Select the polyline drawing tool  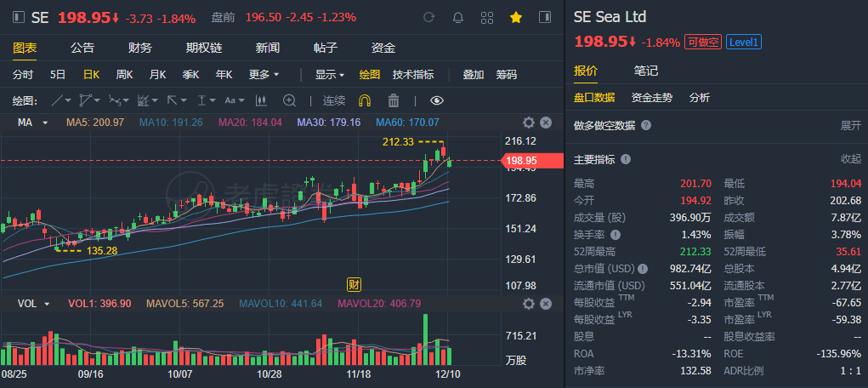[85, 100]
